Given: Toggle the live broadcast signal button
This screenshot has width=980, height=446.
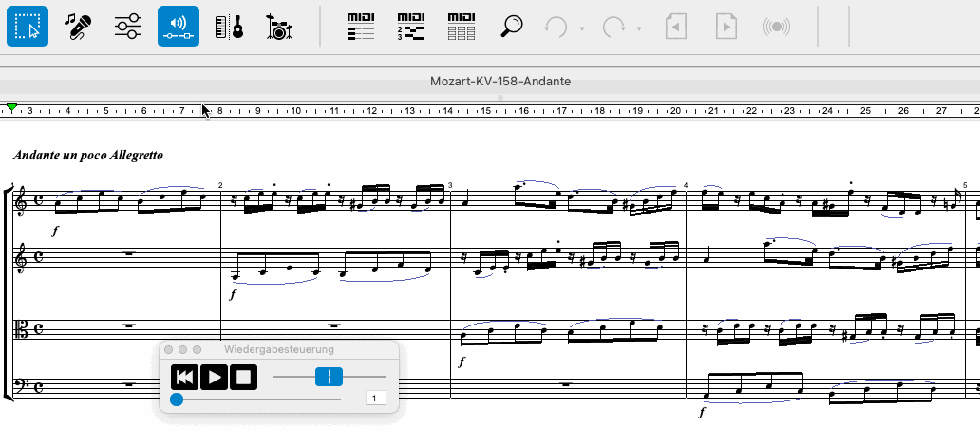Looking at the screenshot, I should pos(777,27).
